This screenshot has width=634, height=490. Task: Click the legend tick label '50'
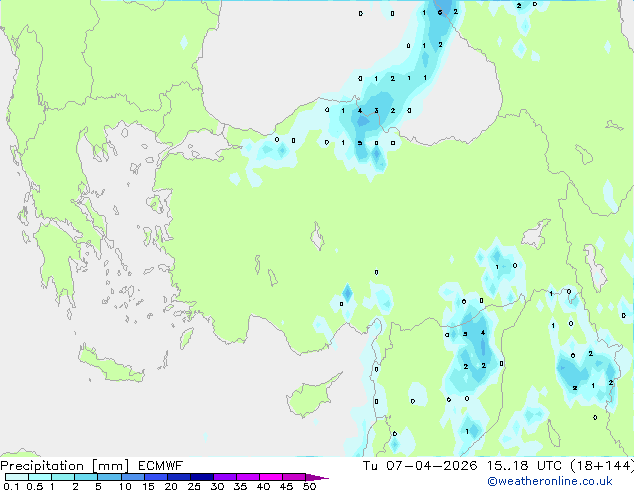(309, 486)
